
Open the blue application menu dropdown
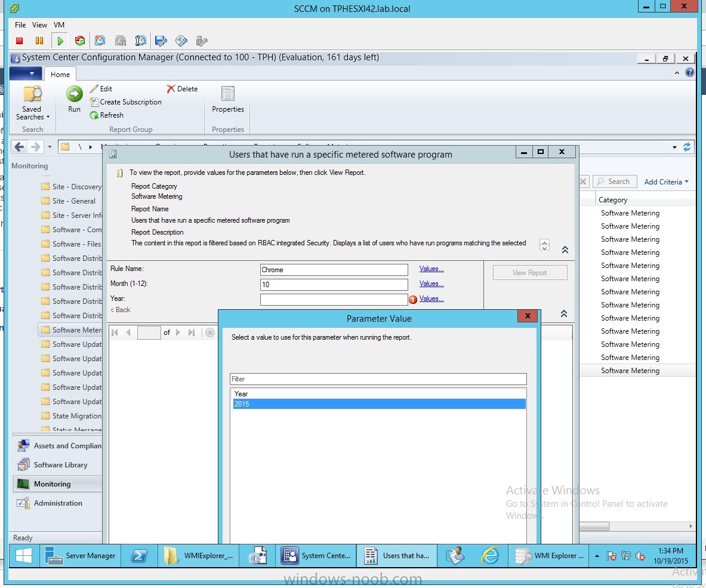[26, 73]
